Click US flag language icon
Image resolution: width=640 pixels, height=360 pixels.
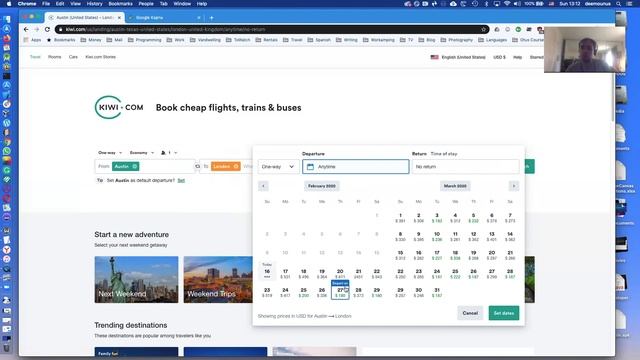(x=434, y=57)
